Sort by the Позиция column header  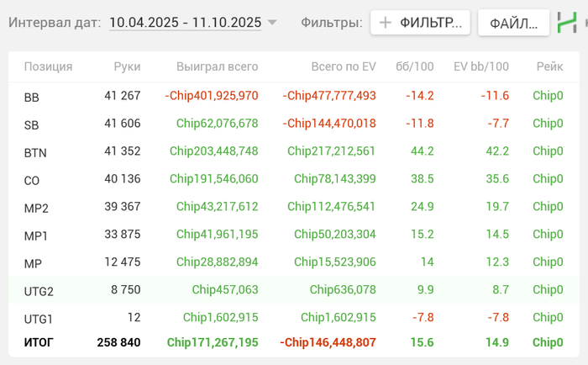tap(48, 66)
